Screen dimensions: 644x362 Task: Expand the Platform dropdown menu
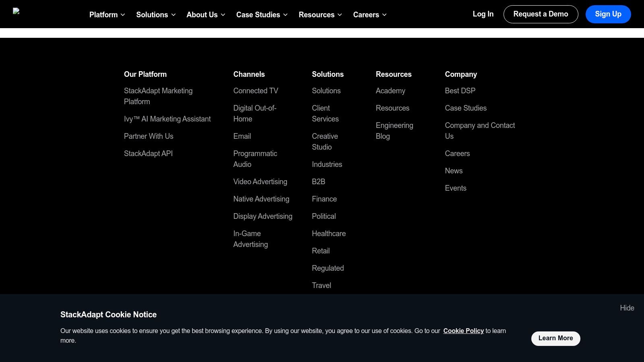[x=107, y=15]
